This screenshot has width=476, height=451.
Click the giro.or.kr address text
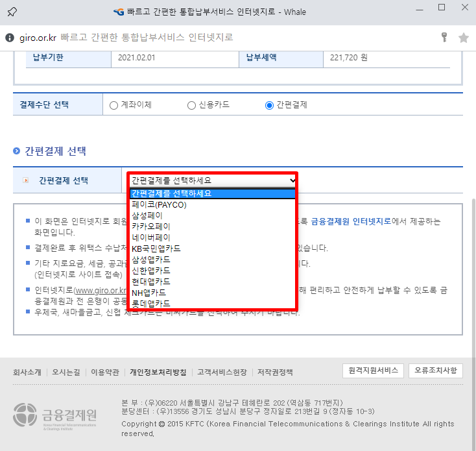pos(38,38)
